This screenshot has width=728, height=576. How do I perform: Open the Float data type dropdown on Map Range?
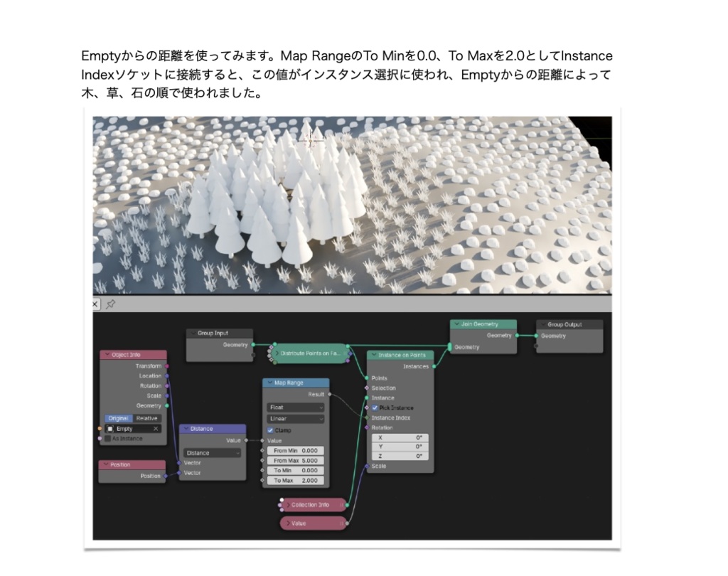point(294,407)
